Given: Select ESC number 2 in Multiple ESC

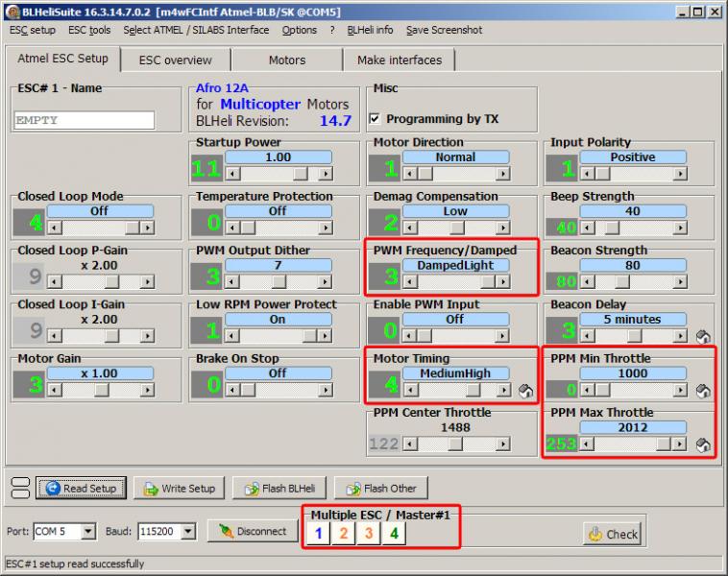Looking at the screenshot, I should 343,533.
